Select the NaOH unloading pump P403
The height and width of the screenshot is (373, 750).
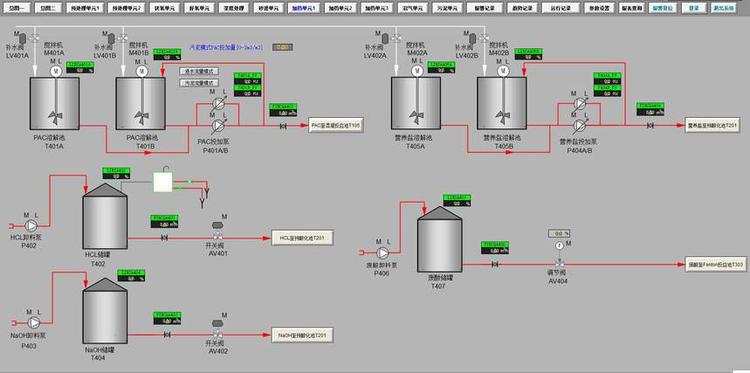[x=34, y=322]
